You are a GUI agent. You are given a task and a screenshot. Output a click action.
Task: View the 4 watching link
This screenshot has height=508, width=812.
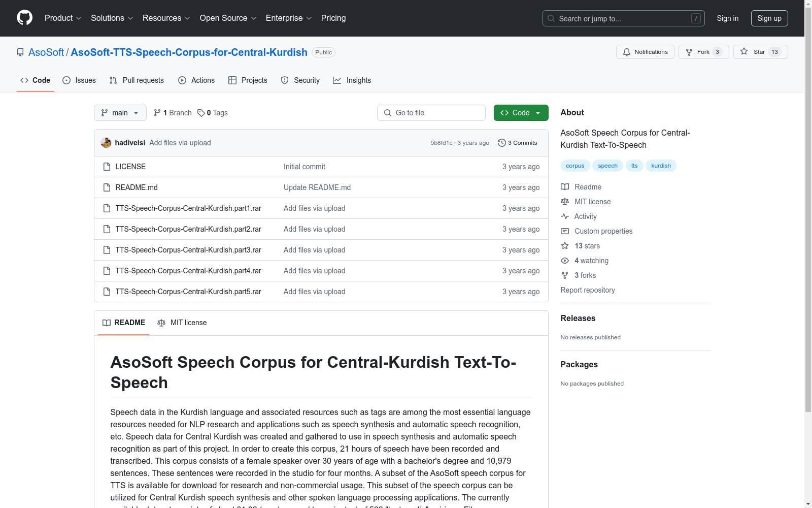tap(585, 261)
